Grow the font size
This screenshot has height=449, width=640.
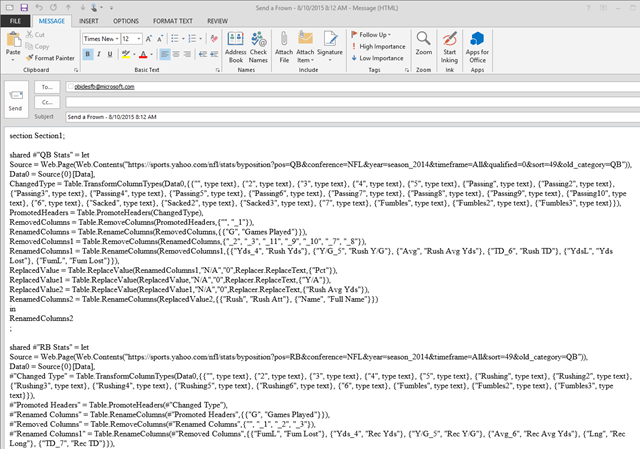[149, 39]
